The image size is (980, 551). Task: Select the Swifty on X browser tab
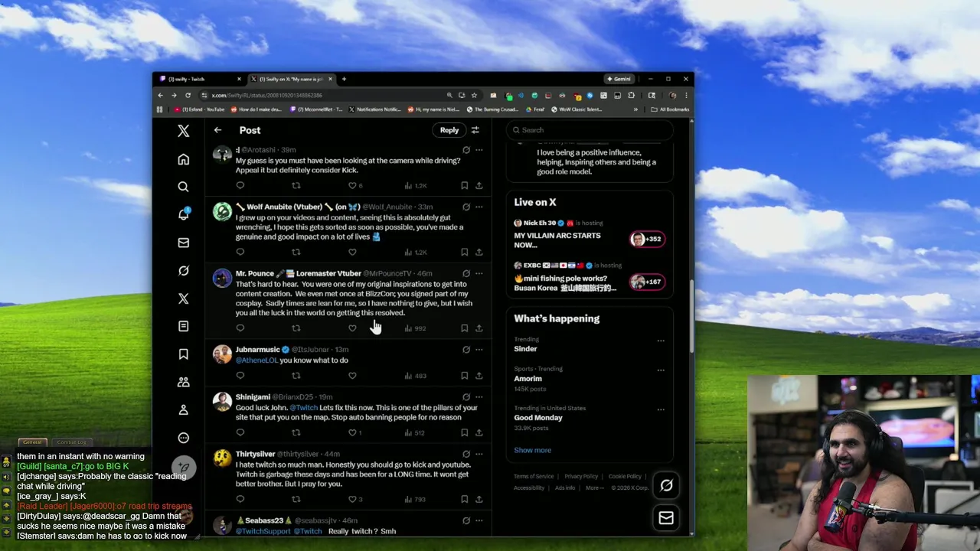pos(291,79)
